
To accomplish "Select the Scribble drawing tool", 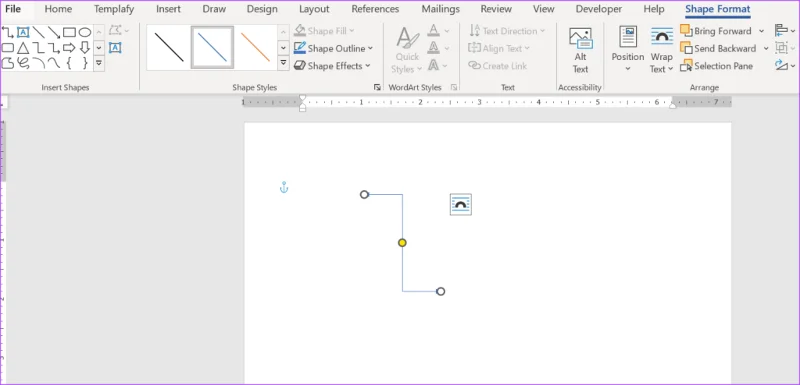I will click(23, 63).
